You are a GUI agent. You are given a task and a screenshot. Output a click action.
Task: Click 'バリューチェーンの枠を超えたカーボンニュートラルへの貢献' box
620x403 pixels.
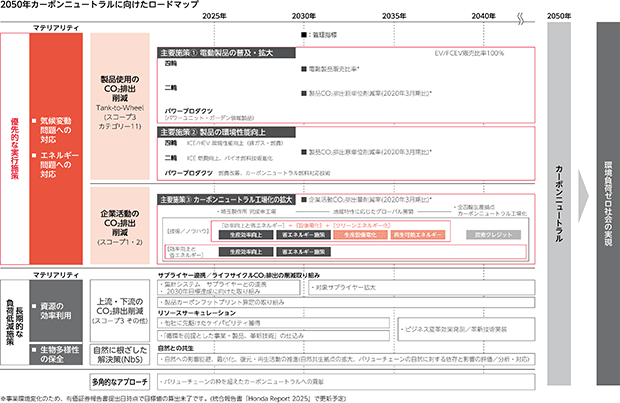click(x=346, y=382)
